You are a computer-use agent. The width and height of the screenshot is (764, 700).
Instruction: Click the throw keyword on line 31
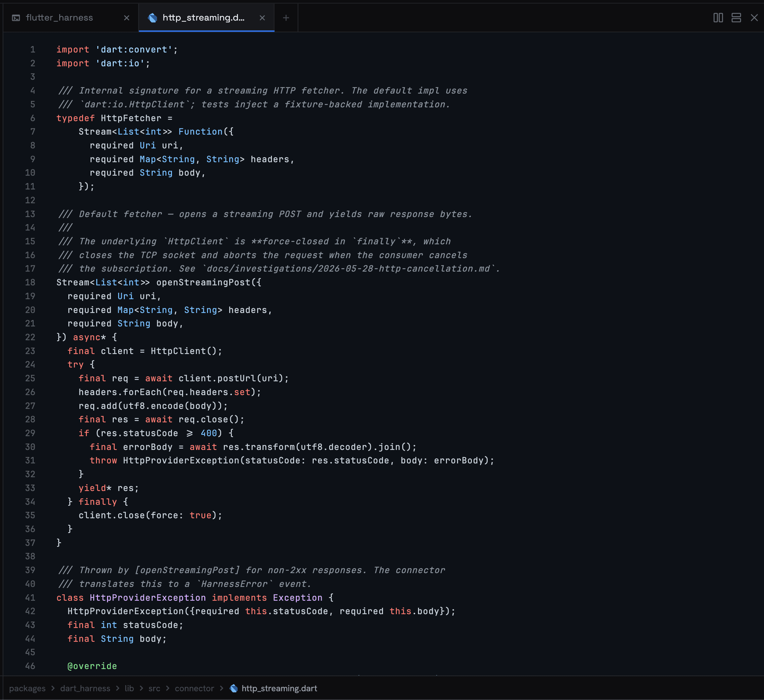pyautogui.click(x=103, y=460)
